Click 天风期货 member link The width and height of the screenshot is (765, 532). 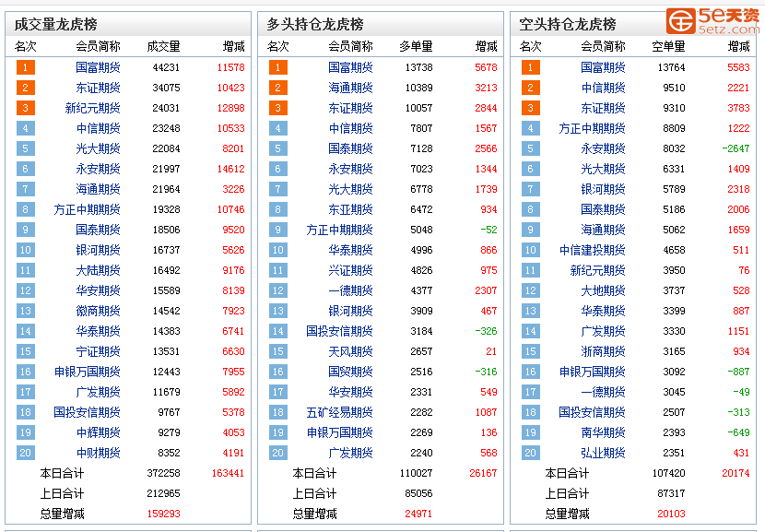351,351
